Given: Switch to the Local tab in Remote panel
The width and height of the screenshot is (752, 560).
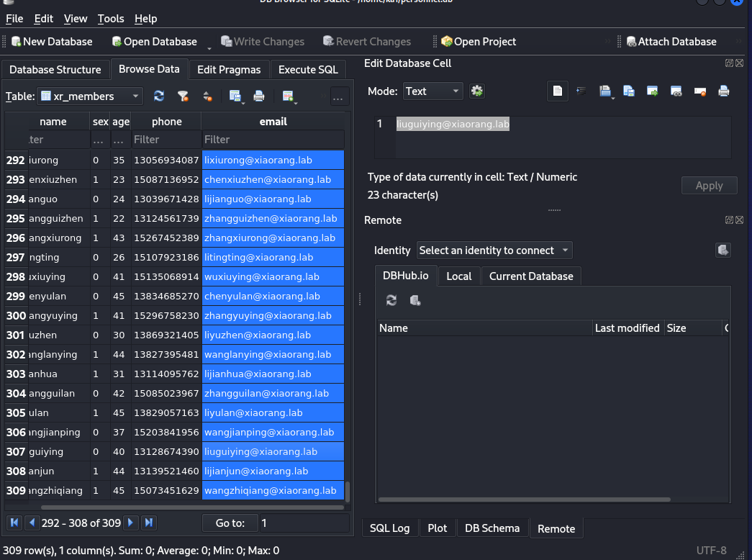Looking at the screenshot, I should [x=459, y=276].
